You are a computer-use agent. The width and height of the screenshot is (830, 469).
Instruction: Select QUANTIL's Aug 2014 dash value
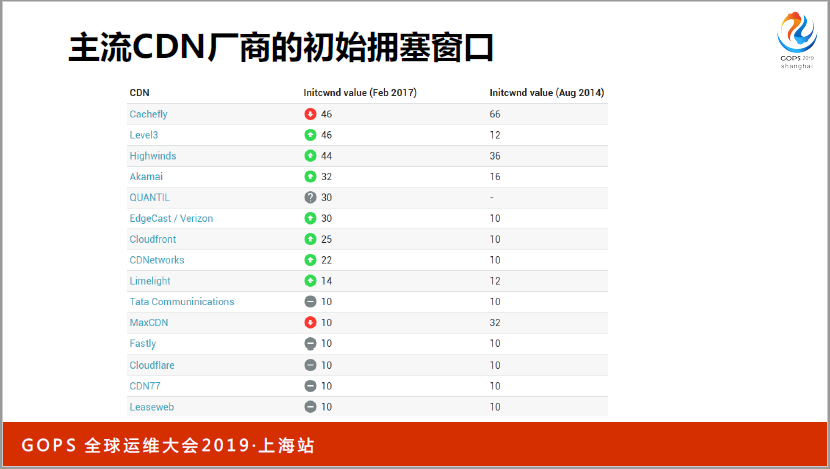tap(492, 197)
